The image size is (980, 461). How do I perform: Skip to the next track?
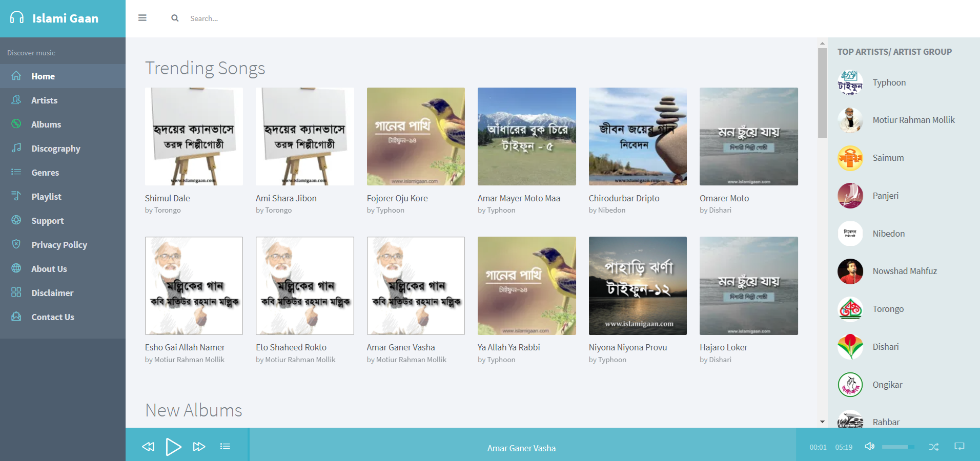click(x=199, y=447)
